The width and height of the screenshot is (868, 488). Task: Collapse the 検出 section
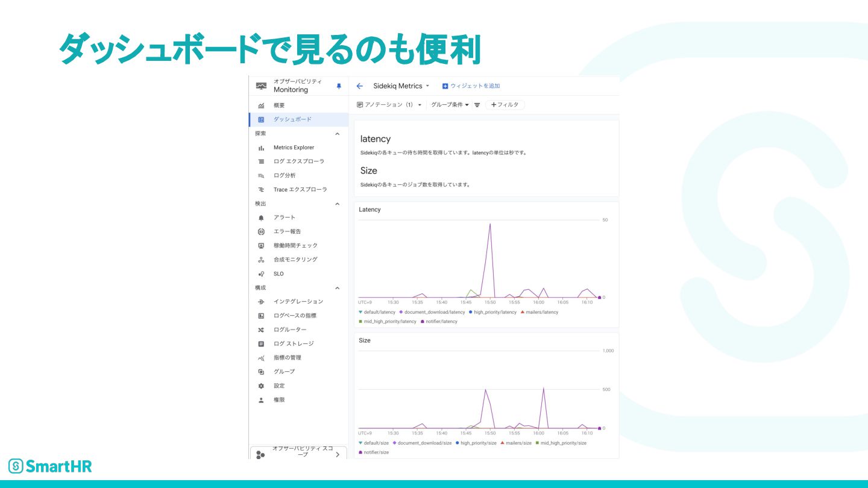337,204
